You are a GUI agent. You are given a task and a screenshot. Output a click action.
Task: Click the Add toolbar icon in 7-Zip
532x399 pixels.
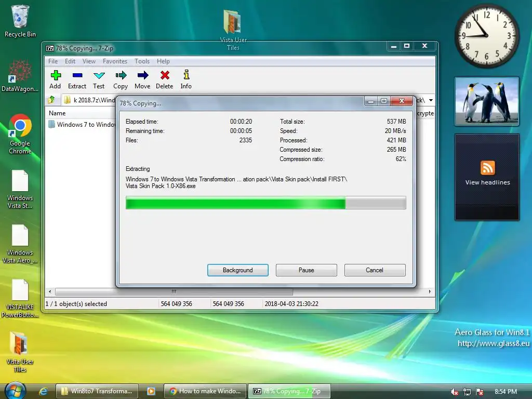[x=55, y=79]
